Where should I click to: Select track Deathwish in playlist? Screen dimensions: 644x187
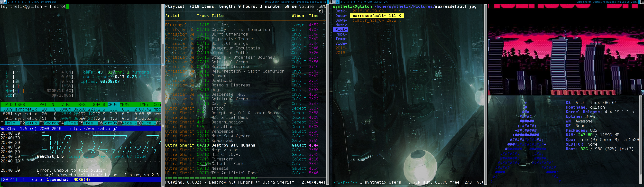(245, 81)
